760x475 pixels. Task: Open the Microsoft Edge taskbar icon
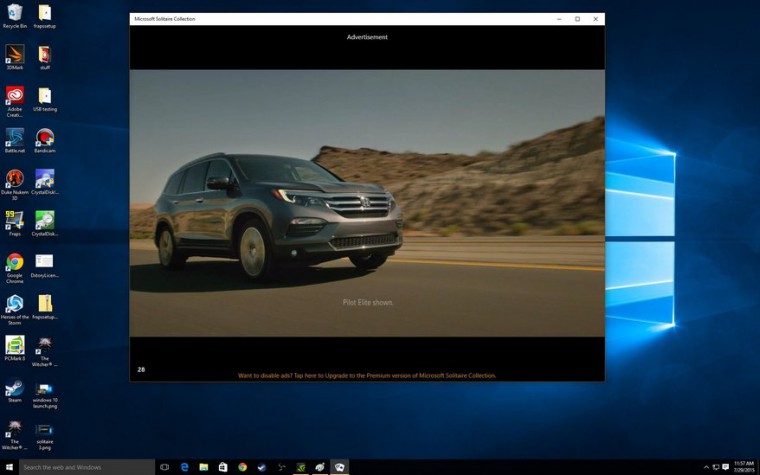pos(185,467)
